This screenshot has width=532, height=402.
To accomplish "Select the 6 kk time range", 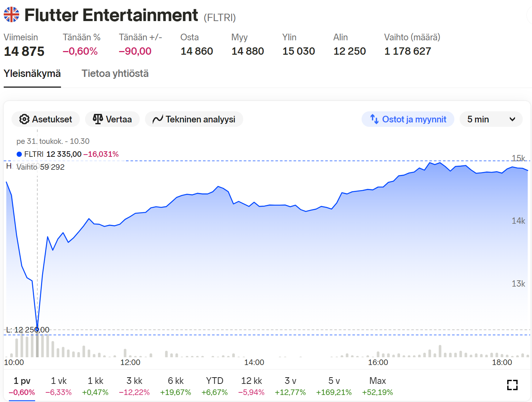I will click(176, 386).
